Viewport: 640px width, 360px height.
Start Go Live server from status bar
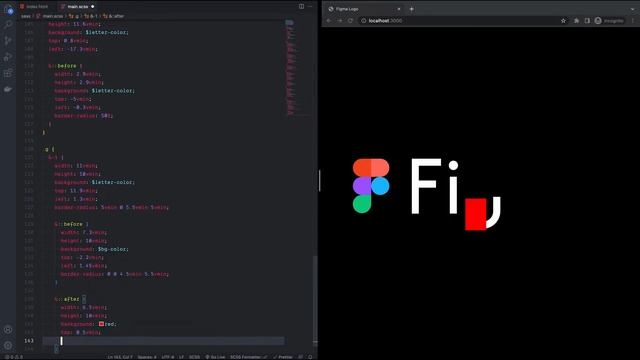tap(215, 357)
